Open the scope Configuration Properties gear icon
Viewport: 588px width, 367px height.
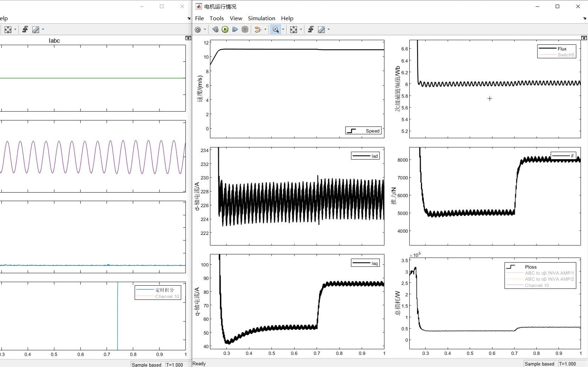point(198,29)
